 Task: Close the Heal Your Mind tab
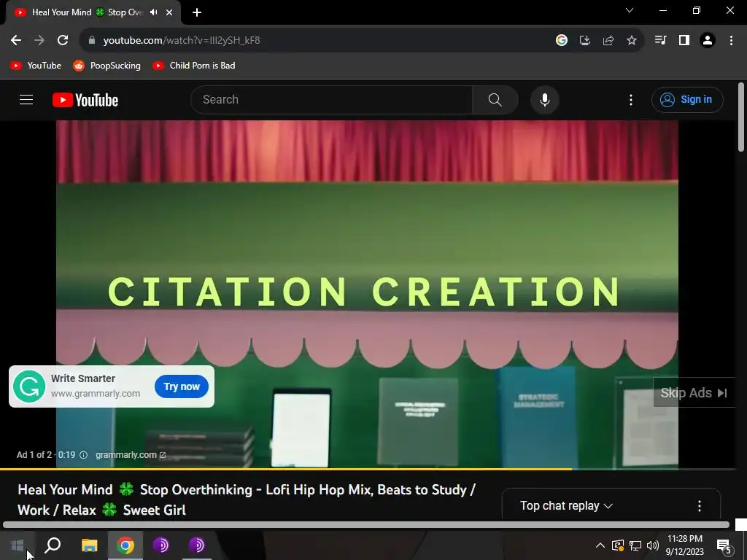click(169, 12)
